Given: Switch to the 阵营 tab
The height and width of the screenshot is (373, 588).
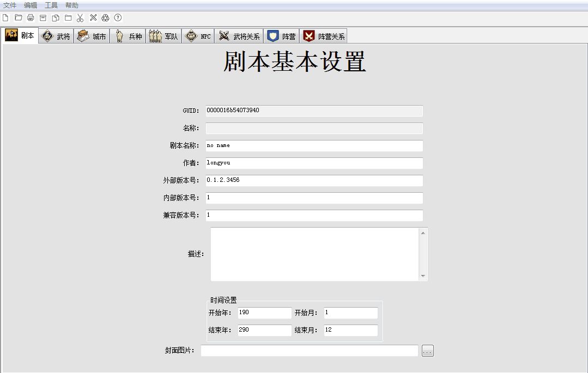Looking at the screenshot, I should point(281,36).
